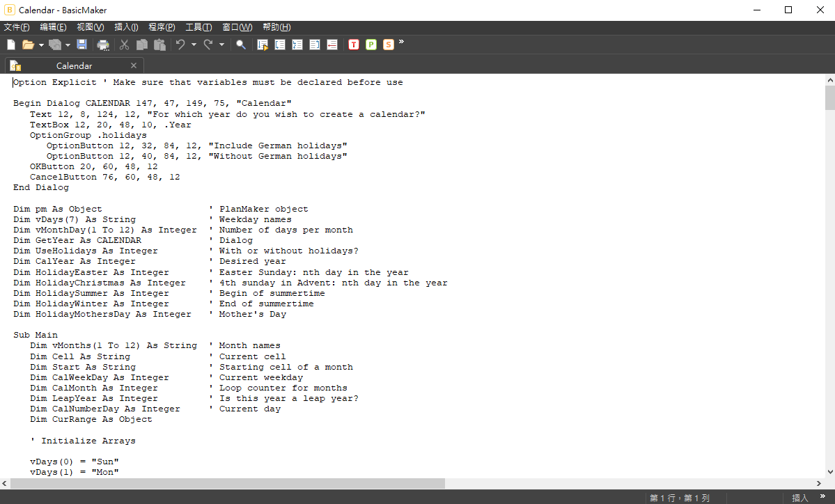The image size is (835, 504).
Task: Click the horizontal scrollbar right arrow
Action: [819, 483]
